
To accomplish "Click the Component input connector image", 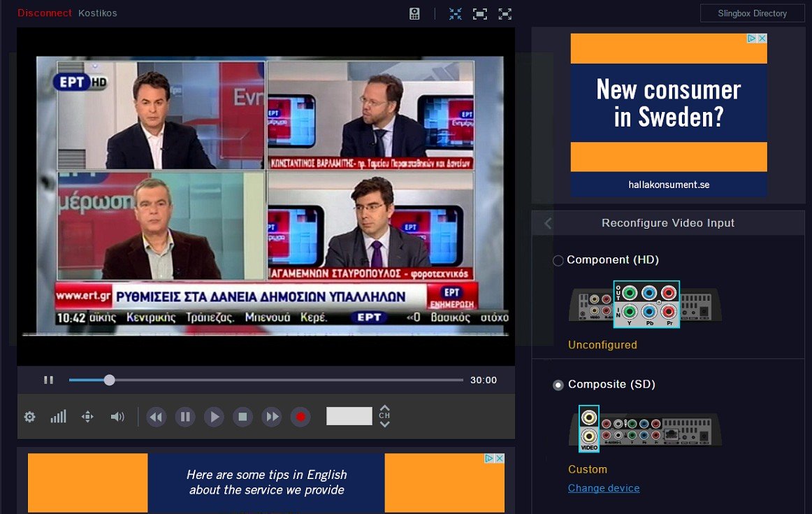I will [645, 304].
